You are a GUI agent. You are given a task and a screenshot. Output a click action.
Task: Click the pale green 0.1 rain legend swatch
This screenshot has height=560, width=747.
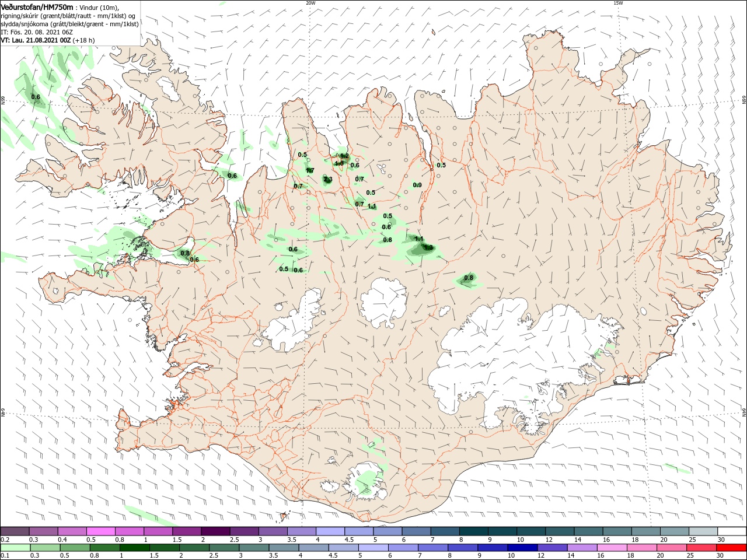coord(15,548)
